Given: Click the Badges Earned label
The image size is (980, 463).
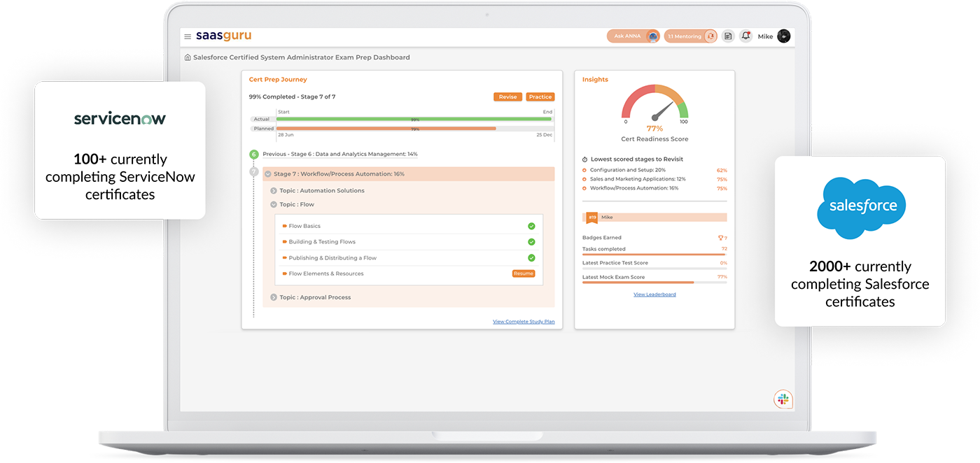Looking at the screenshot, I should coord(602,238).
